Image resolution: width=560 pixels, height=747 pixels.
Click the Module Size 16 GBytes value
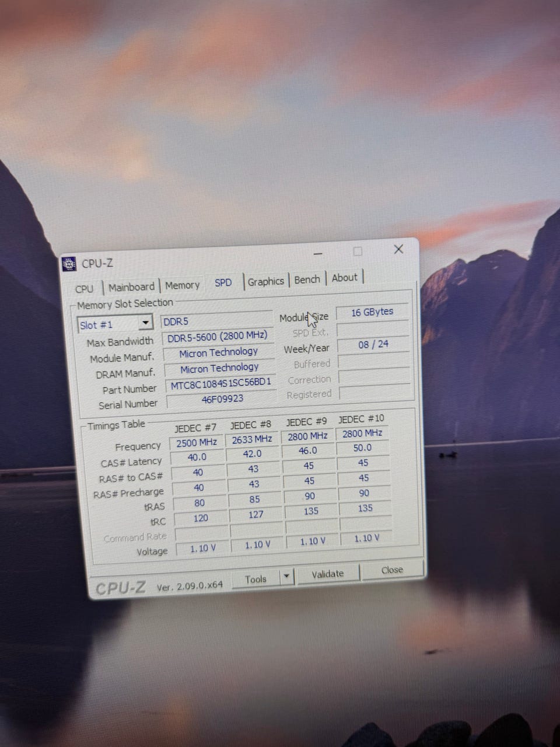[x=372, y=312]
